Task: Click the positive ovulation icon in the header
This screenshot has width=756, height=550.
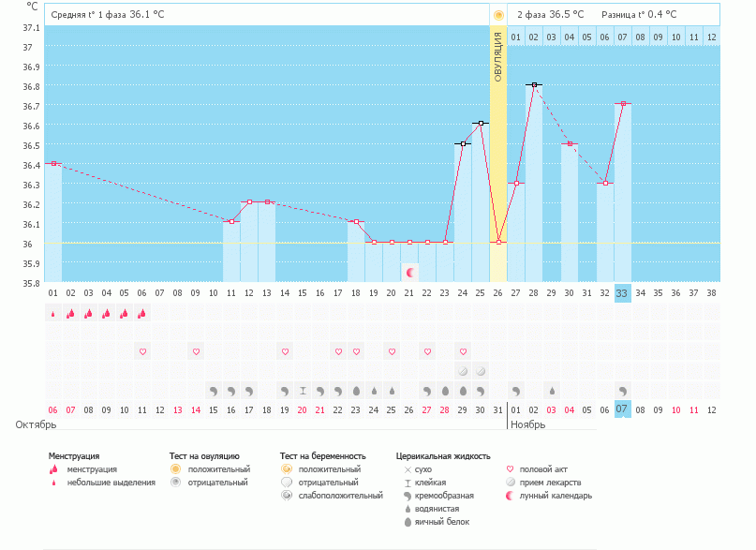Action: click(x=498, y=15)
